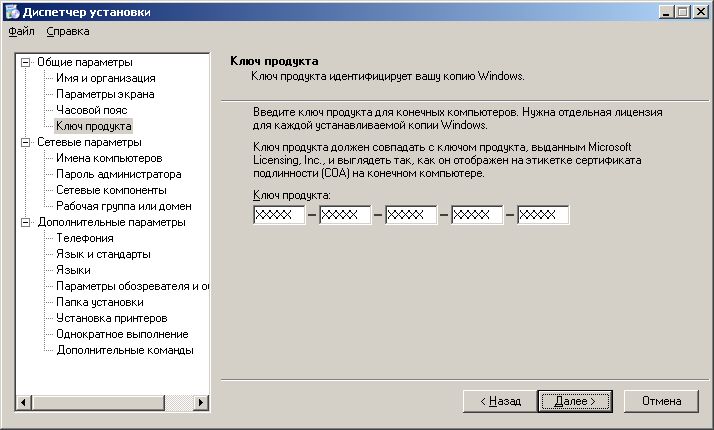The width and height of the screenshot is (714, 430).
Task: Minimize the Диспетчер установки window
Action: 666,12
